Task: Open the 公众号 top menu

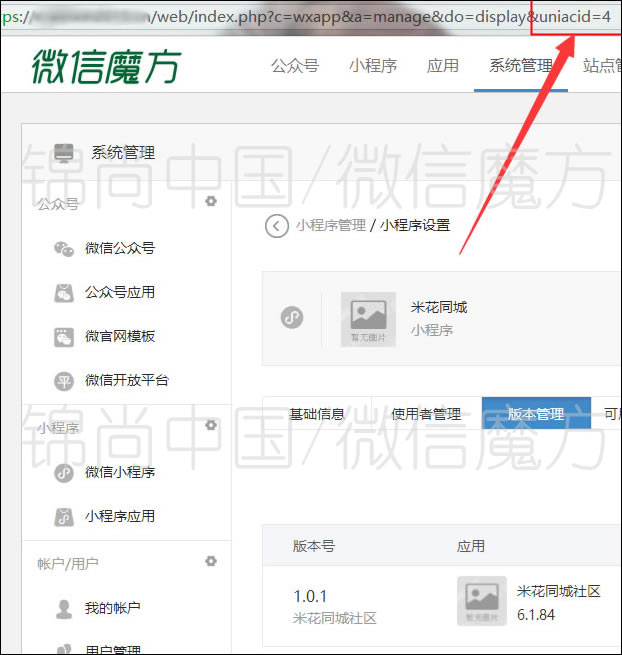Action: 295,66
